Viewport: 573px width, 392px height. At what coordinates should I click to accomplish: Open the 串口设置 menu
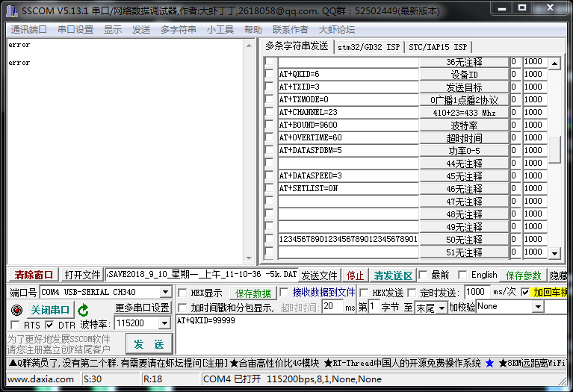click(75, 30)
